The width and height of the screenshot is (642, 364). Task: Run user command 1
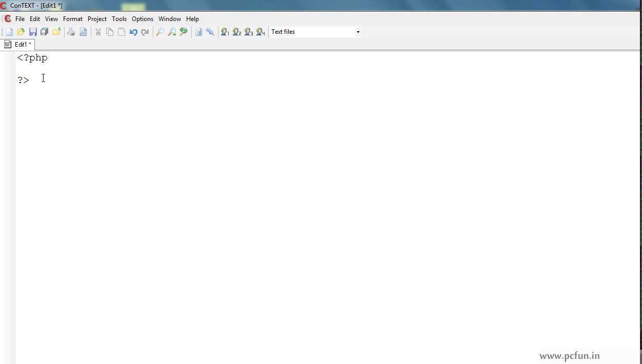coord(225,32)
